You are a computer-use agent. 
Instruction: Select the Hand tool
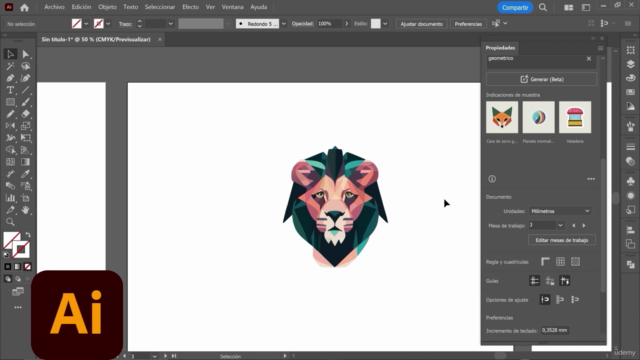pyautogui.click(x=26, y=210)
